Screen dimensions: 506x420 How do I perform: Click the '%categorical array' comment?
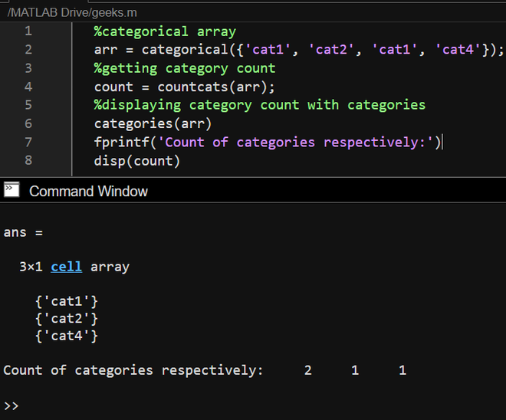click(165, 31)
